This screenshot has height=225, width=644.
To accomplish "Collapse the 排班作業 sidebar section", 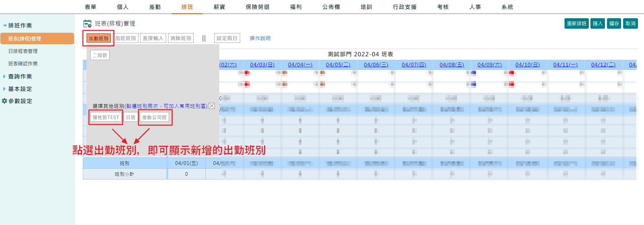I will pos(18,25).
